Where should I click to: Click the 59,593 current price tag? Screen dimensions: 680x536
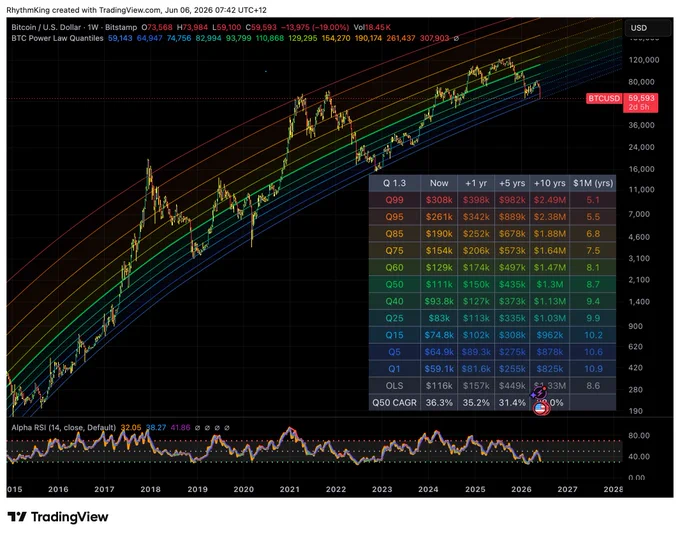click(x=641, y=98)
